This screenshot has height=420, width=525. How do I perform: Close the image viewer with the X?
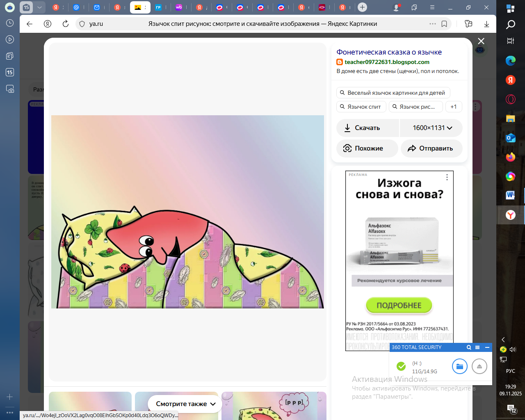pos(481,41)
